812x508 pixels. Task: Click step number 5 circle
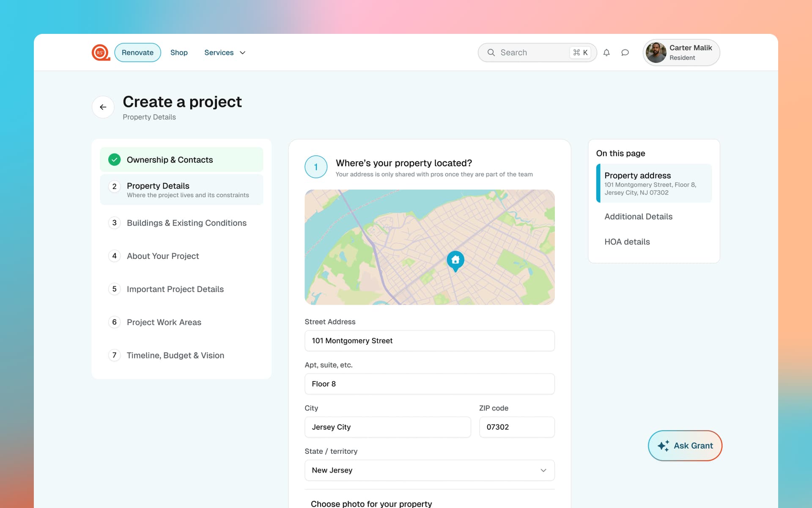pyautogui.click(x=114, y=289)
